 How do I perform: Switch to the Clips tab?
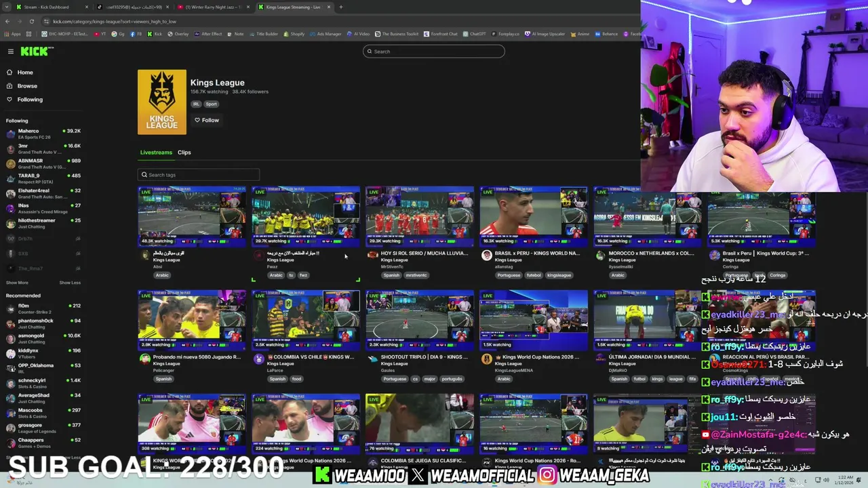(x=184, y=152)
